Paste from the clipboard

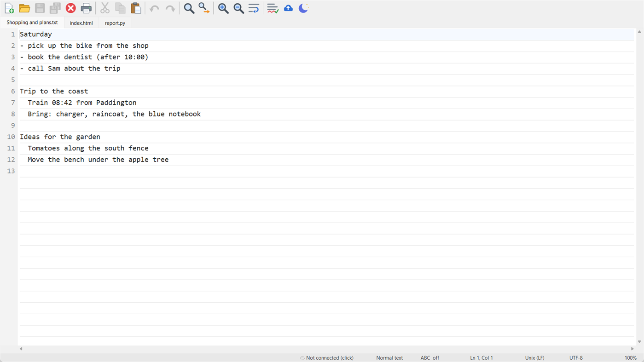pyautogui.click(x=136, y=8)
